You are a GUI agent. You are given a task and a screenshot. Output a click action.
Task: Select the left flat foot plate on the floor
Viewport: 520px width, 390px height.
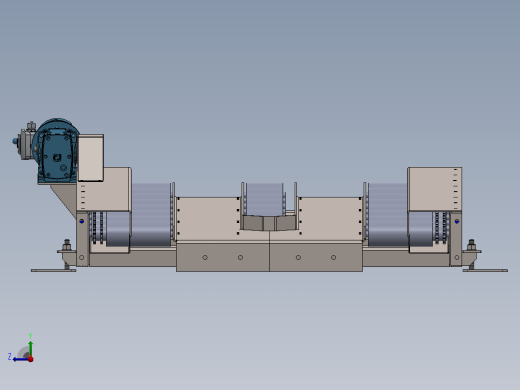click(x=53, y=270)
